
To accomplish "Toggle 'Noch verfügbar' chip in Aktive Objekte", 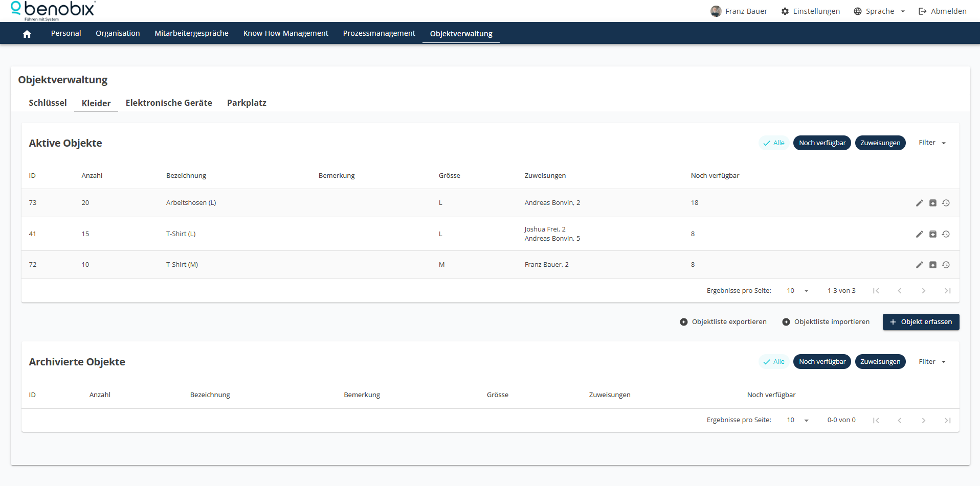I will (x=821, y=143).
